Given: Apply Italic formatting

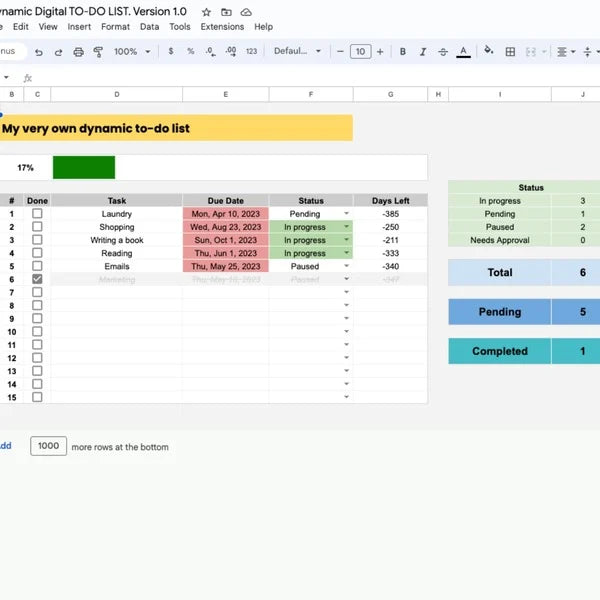Looking at the screenshot, I should (423, 51).
